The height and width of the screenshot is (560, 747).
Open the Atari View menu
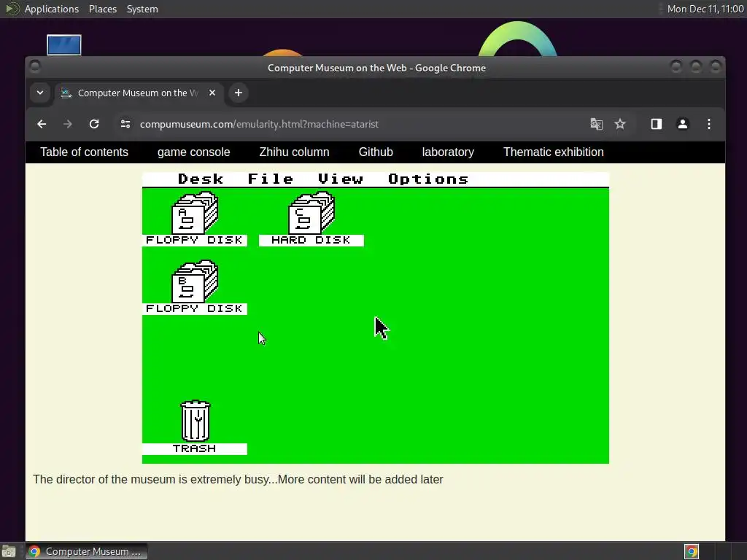341,179
